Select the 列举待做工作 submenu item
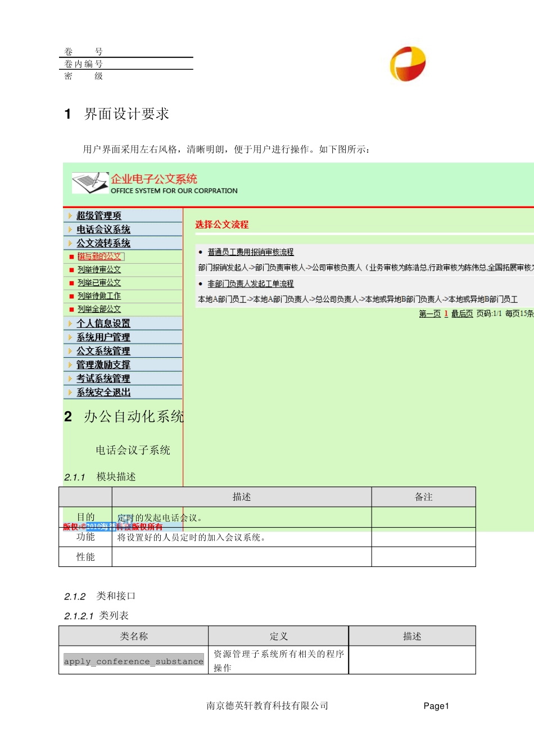Viewport: 534px width, 756px height. [x=99, y=296]
